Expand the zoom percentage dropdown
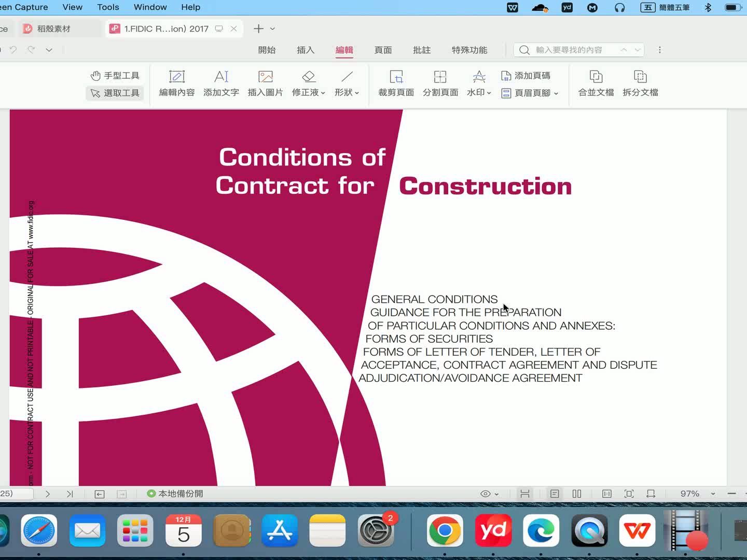Screen dimensions: 747x560 coord(713,494)
